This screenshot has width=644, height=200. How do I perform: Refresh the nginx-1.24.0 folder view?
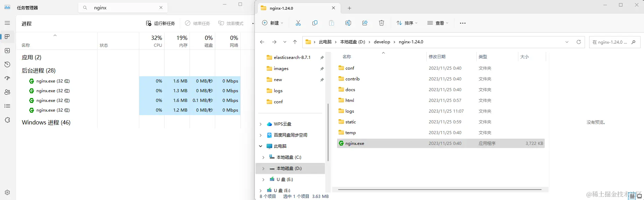579,42
